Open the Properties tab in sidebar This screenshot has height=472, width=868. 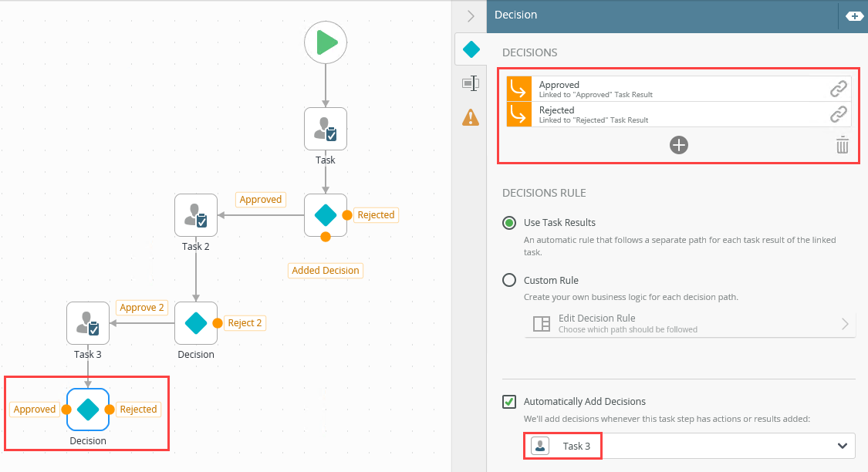(470, 83)
